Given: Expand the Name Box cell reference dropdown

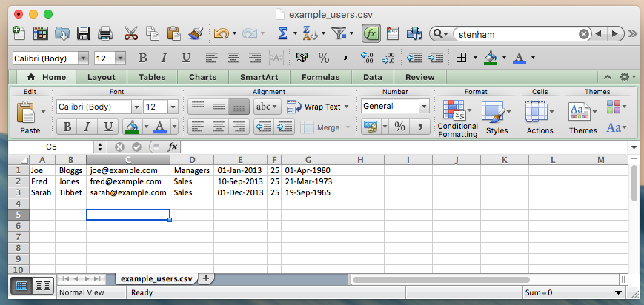Looking at the screenshot, I should click(x=102, y=147).
